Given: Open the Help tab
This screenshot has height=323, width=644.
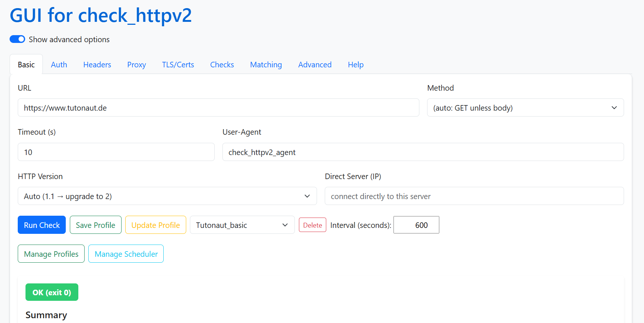Looking at the screenshot, I should point(355,65).
